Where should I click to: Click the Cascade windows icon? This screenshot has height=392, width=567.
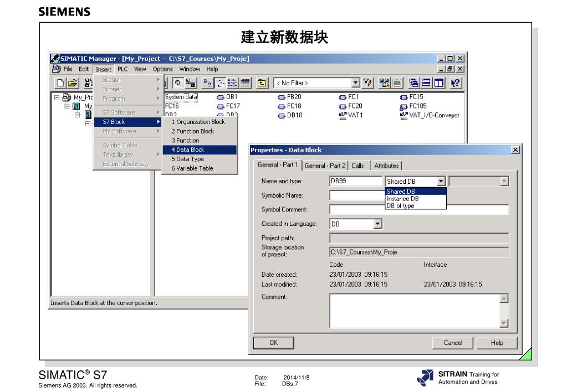coord(413,82)
